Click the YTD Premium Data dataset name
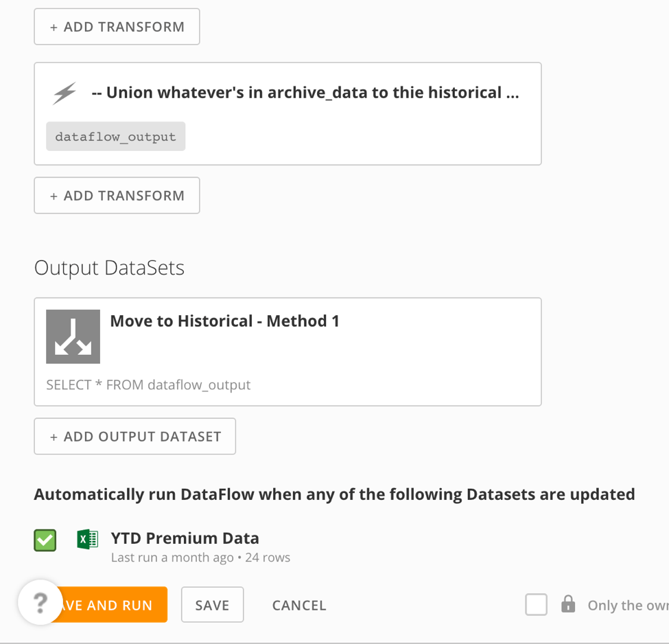This screenshot has width=669, height=644. [x=185, y=538]
